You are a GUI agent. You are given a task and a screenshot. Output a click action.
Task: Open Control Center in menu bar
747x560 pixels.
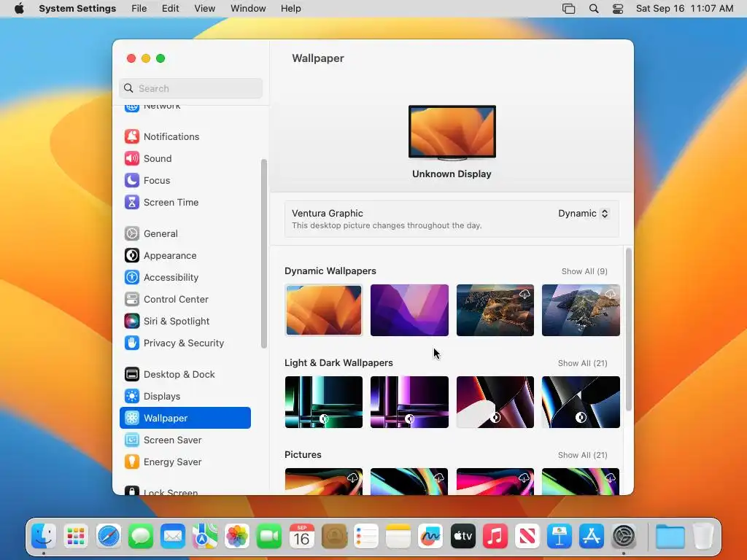click(618, 9)
